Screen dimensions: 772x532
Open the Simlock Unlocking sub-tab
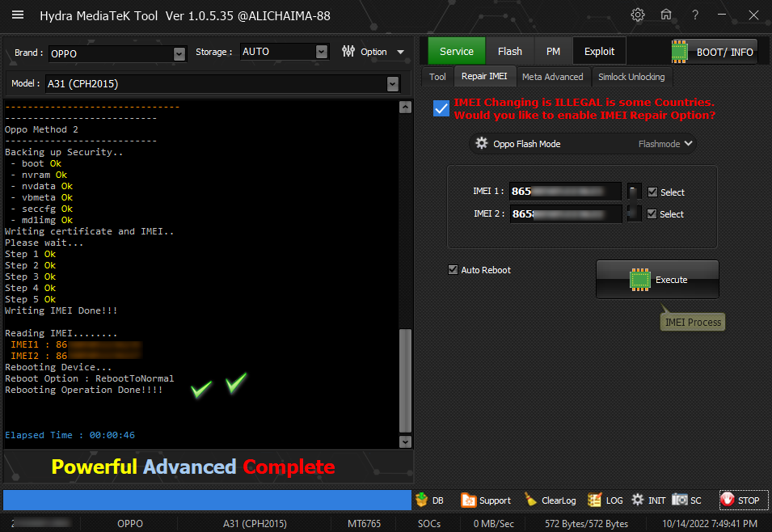pos(631,77)
